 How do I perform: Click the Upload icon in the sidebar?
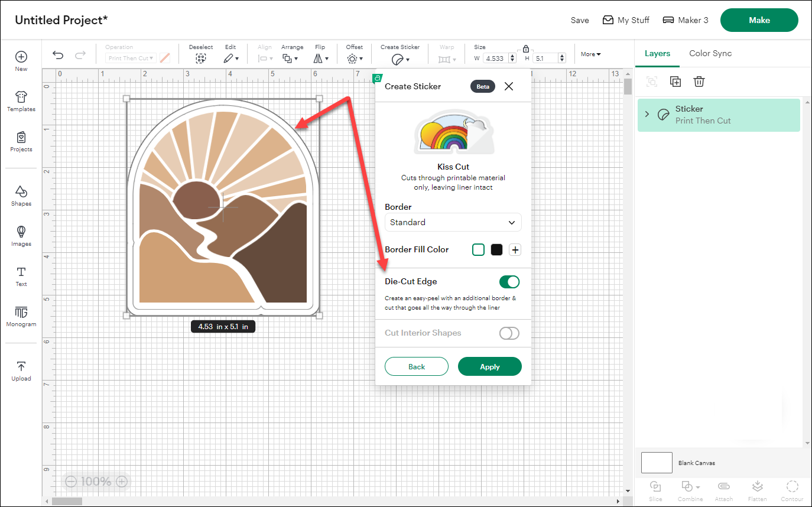point(21,370)
